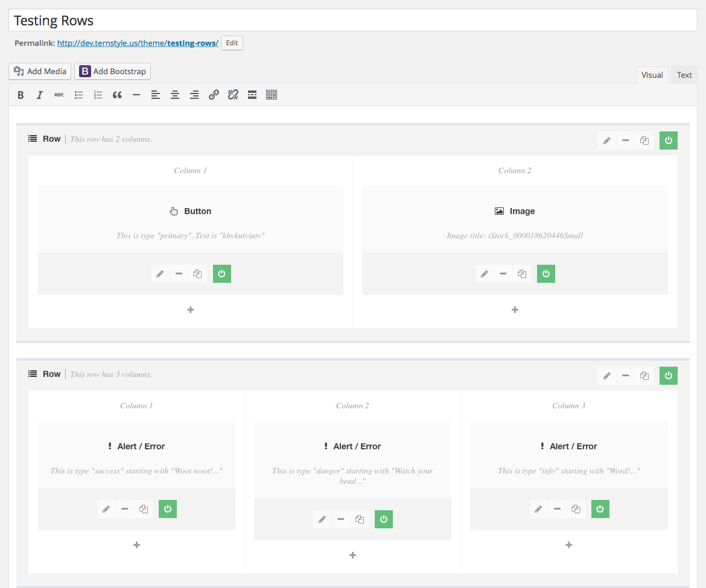The width and height of the screenshot is (706, 588).
Task: Edit the "success" Alert element
Action: [106, 509]
